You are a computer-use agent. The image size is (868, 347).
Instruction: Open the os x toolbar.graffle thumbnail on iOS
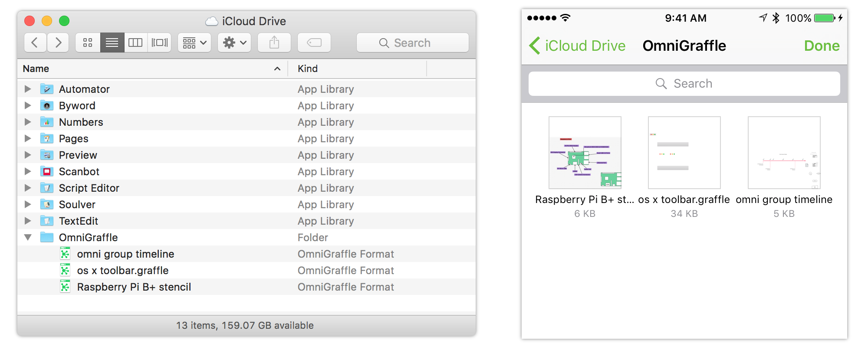point(684,153)
